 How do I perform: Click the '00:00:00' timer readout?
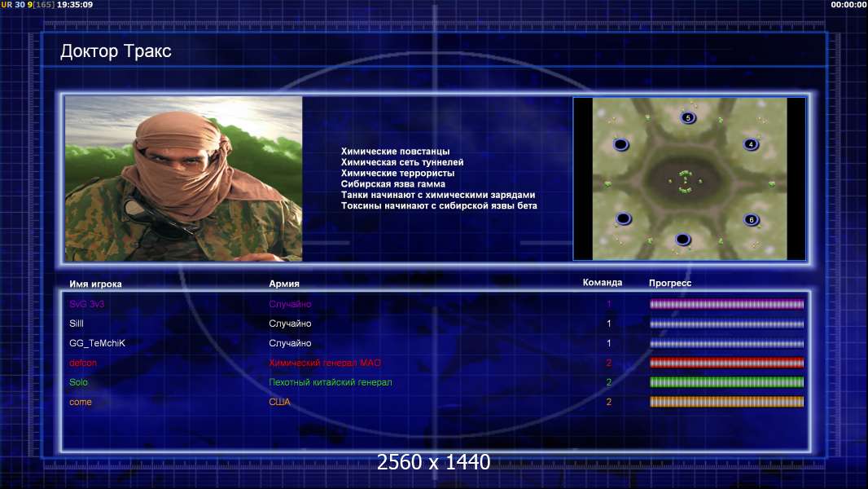point(848,4)
